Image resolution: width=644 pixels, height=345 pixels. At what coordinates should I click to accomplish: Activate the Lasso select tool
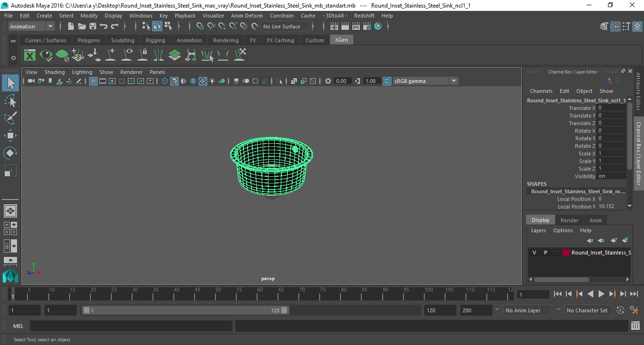pyautogui.click(x=10, y=101)
